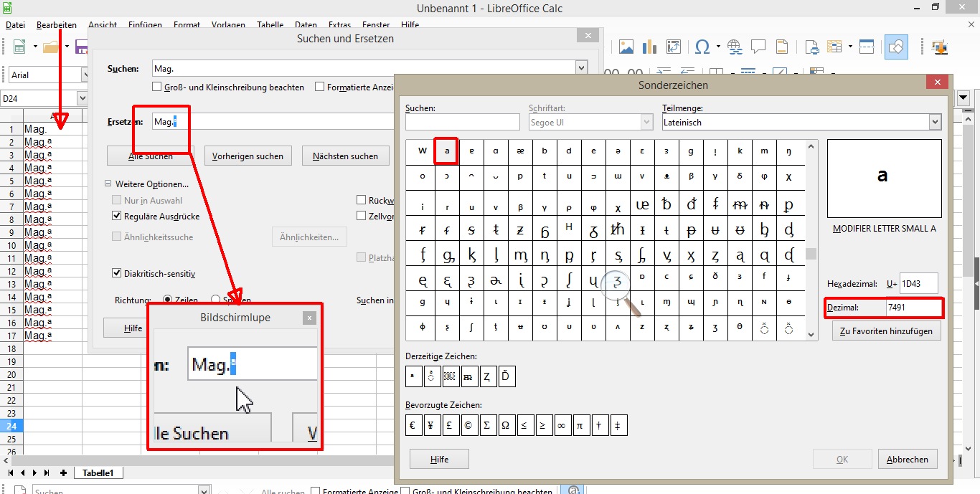
Task: Click the Draw Functions shapes icon
Action: pos(895,47)
